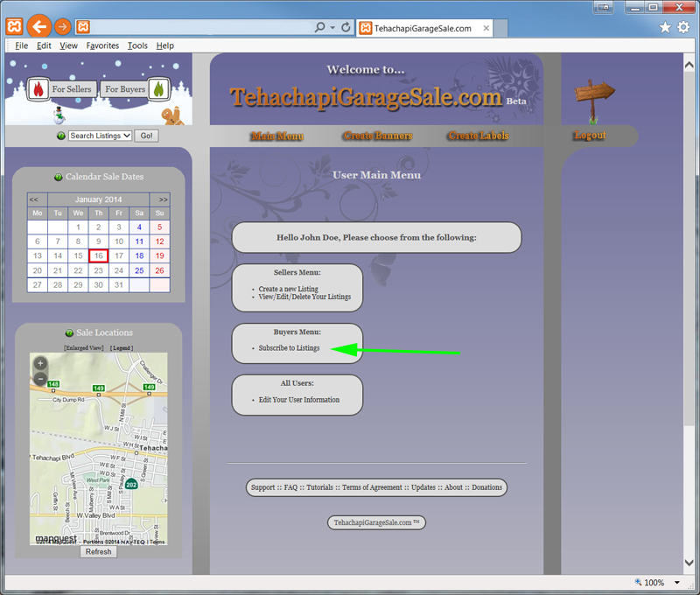Click the search magnifier in address bar
Image resolution: width=700 pixels, height=595 pixels.
[x=319, y=28]
